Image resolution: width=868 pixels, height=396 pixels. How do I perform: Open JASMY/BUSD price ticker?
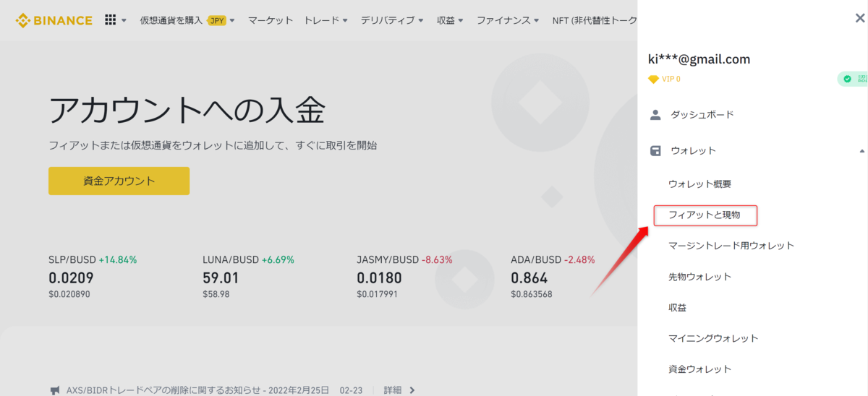(x=404, y=275)
